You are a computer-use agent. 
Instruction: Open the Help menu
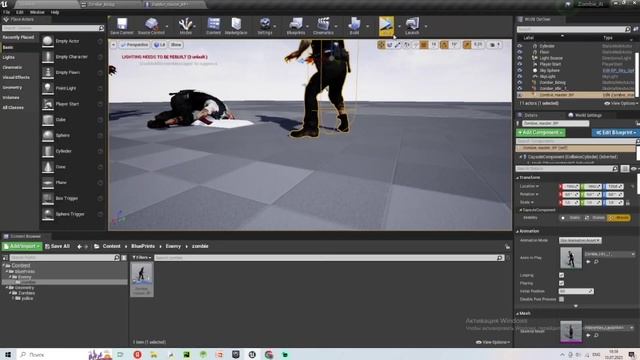pos(55,12)
